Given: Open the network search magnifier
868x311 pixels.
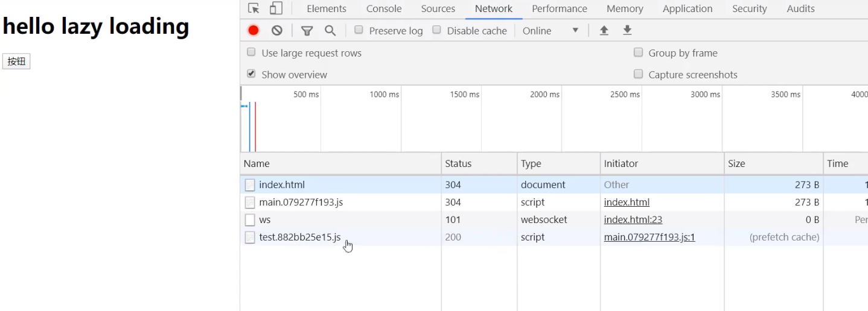Looking at the screenshot, I should tap(330, 30).
